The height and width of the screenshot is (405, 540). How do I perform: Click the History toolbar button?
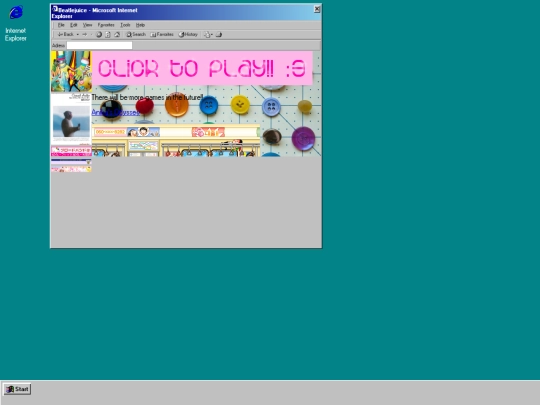tap(188, 34)
